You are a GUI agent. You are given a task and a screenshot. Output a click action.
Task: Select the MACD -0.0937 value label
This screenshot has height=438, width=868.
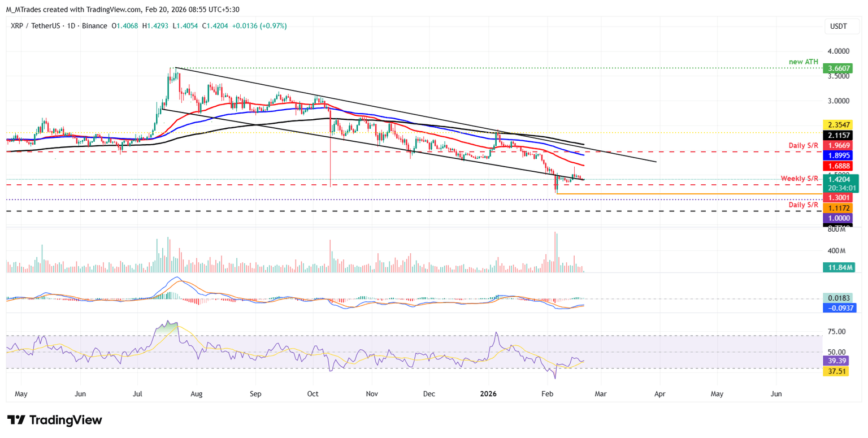[x=840, y=308]
